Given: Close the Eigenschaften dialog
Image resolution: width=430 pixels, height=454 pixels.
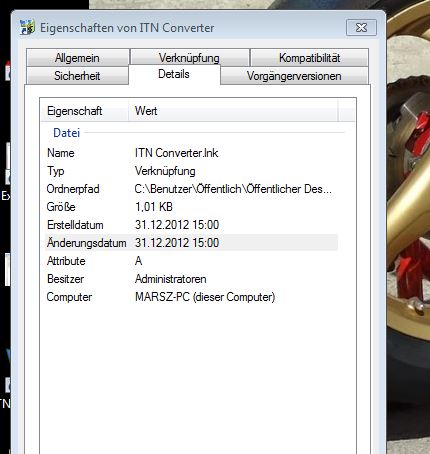Looking at the screenshot, I should tap(361, 27).
